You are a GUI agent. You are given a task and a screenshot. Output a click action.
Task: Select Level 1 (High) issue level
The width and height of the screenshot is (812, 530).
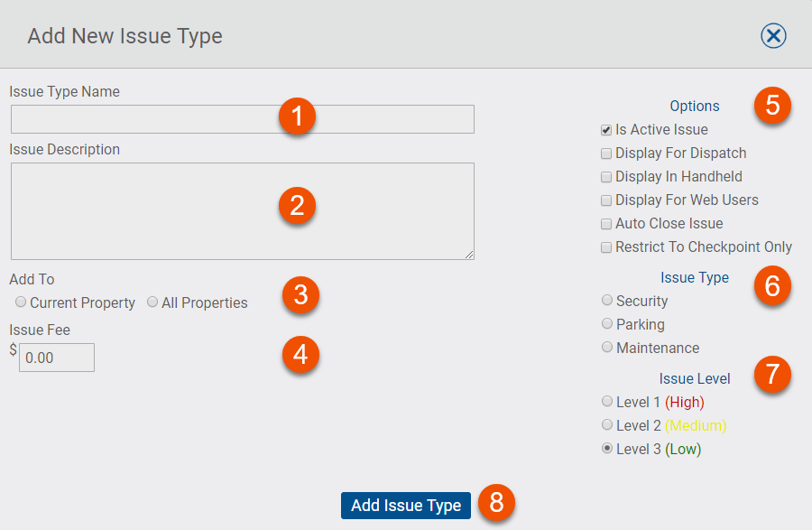coord(606,401)
